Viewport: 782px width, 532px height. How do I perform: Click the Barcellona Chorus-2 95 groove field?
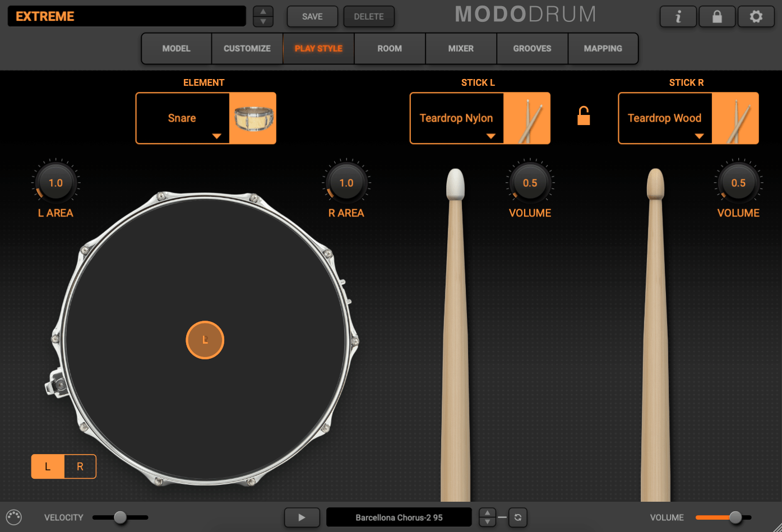(x=399, y=517)
